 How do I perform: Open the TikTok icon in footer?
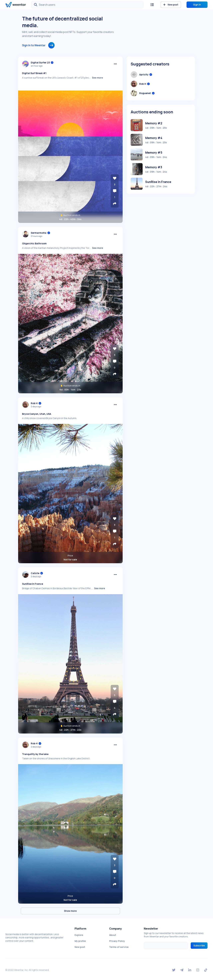pos(205,970)
